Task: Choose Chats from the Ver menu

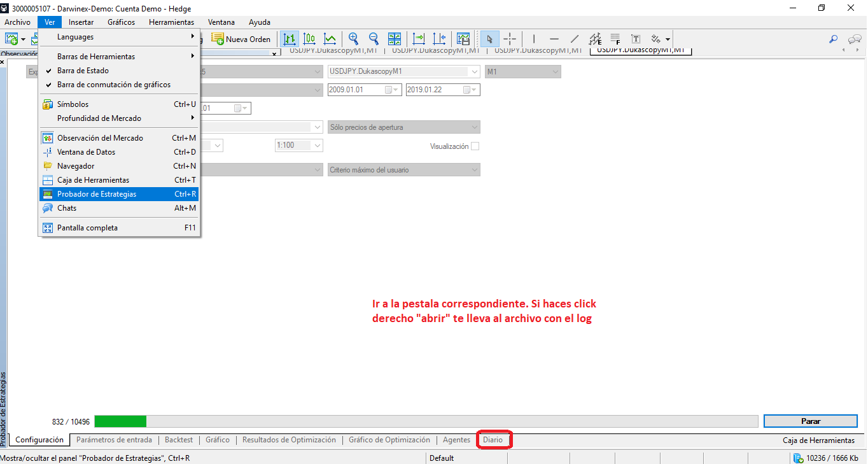Action: [x=120, y=208]
